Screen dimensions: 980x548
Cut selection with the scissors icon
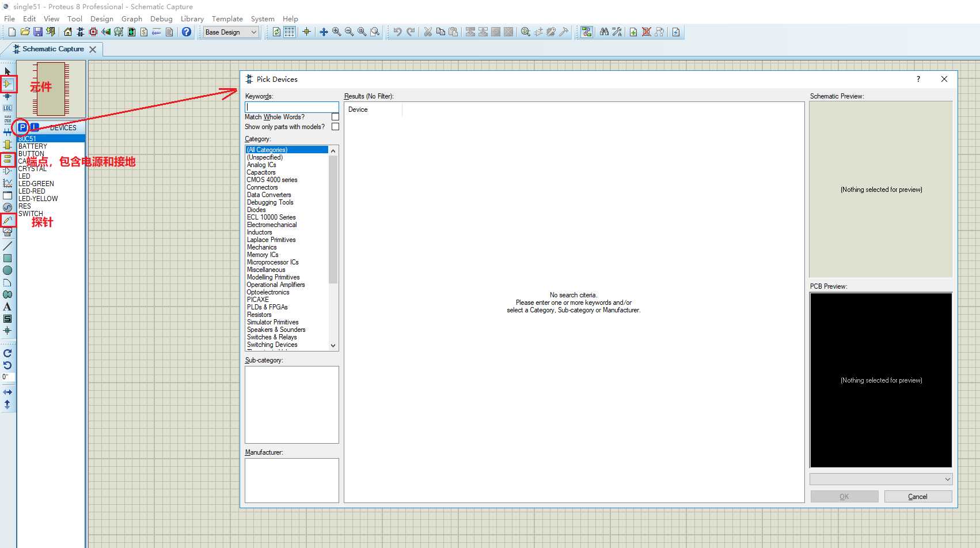pyautogui.click(x=428, y=32)
